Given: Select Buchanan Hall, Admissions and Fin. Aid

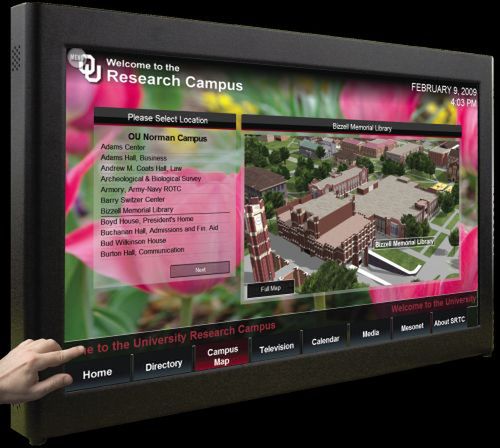Looking at the screenshot, I should (x=159, y=230).
